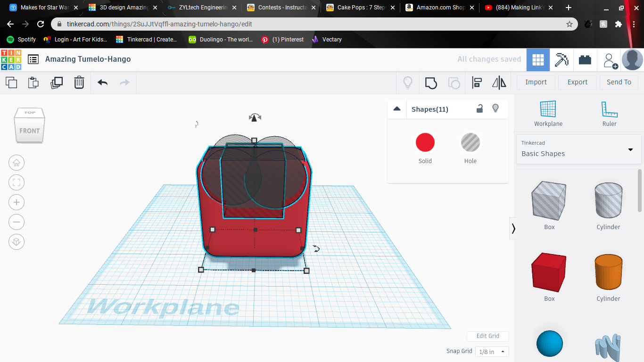Duplicate the selected shapes

(x=57, y=82)
